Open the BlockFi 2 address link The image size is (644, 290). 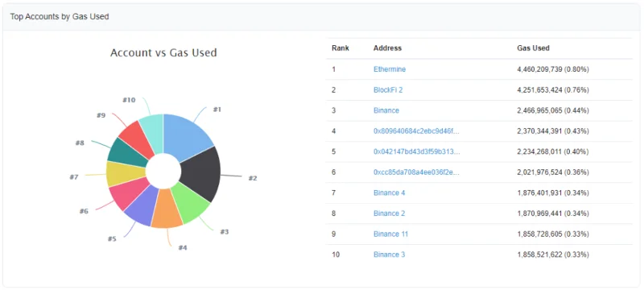(388, 90)
